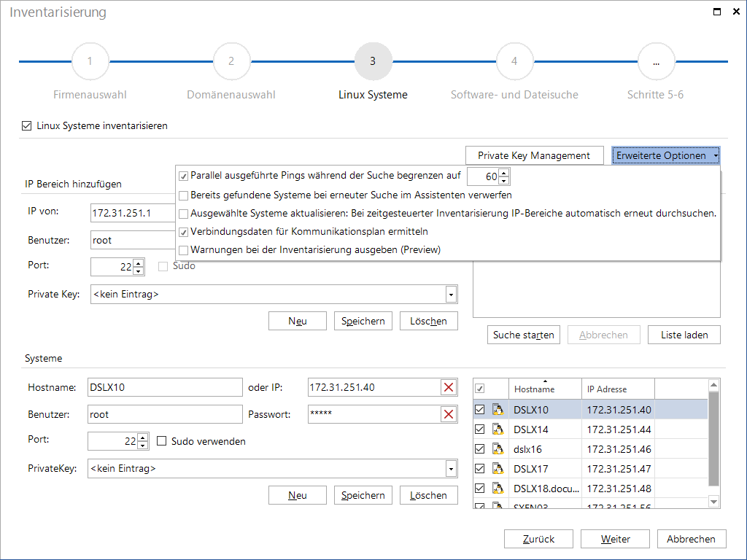Viewport: 747px width, 560px height.
Task: Go to step 2 Domänenauswahl
Action: (x=231, y=61)
